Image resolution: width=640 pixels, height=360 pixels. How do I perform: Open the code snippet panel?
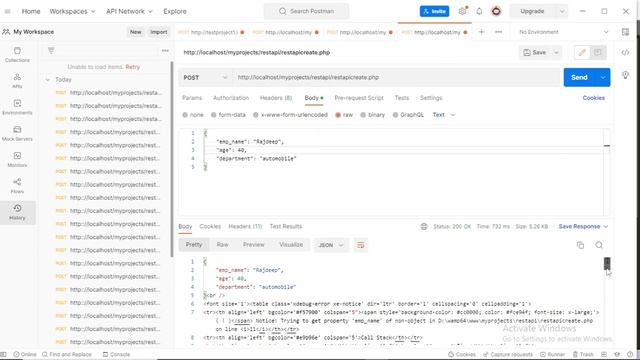[625, 52]
